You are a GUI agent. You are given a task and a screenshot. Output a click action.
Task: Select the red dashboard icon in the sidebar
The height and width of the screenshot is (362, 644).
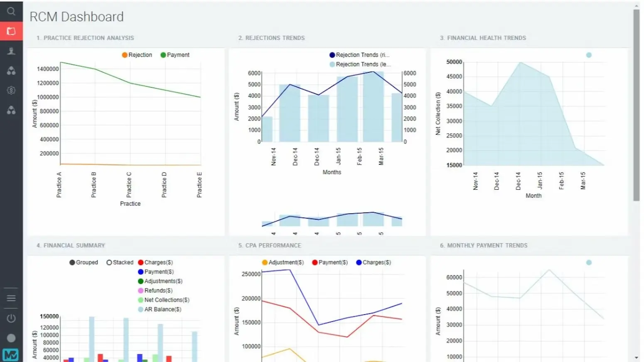point(11,31)
